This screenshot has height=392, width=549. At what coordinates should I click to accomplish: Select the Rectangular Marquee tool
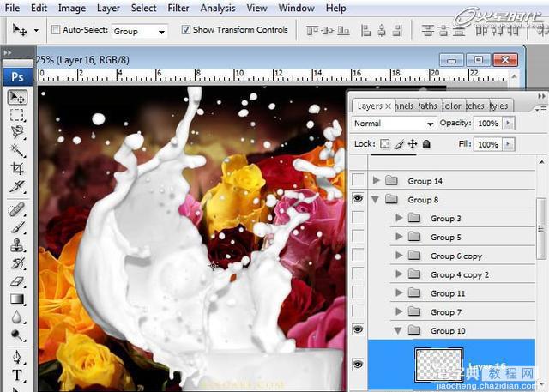click(x=17, y=115)
